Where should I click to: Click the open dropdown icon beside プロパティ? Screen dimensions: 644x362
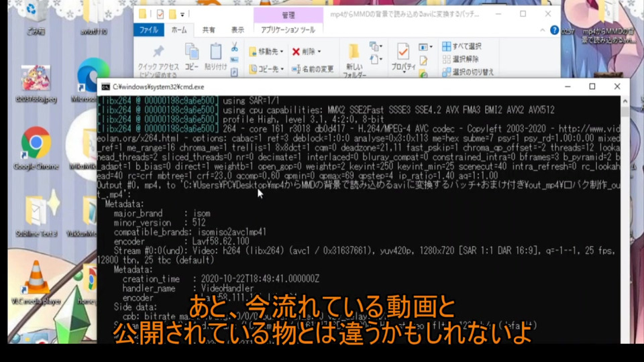425,47
